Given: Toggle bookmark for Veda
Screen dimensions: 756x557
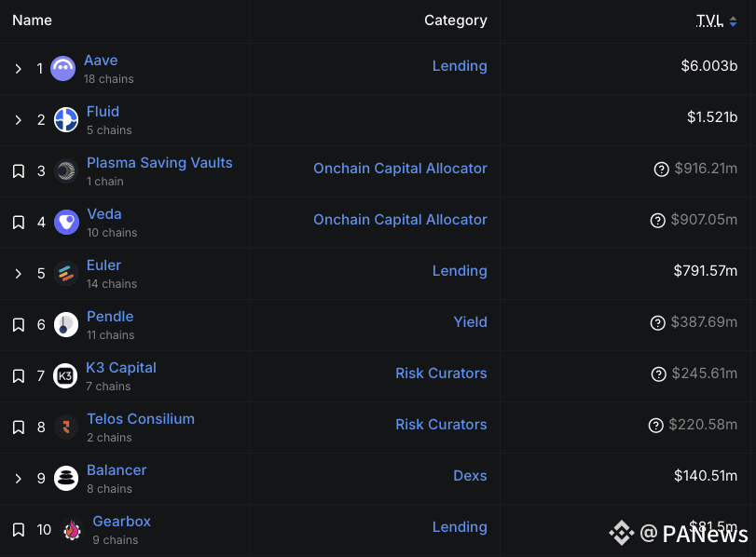Looking at the screenshot, I should point(18,222).
